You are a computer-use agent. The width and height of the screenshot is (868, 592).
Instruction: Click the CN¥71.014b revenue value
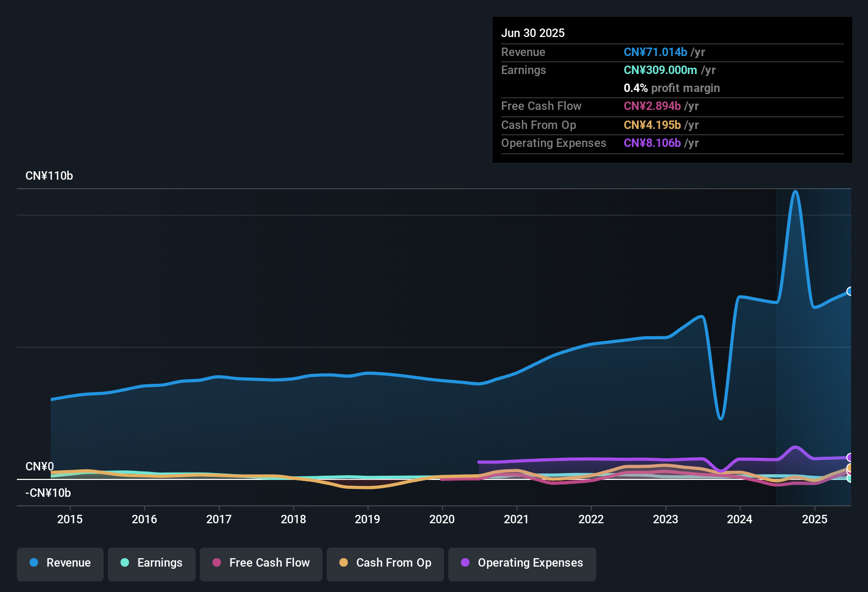pos(655,52)
